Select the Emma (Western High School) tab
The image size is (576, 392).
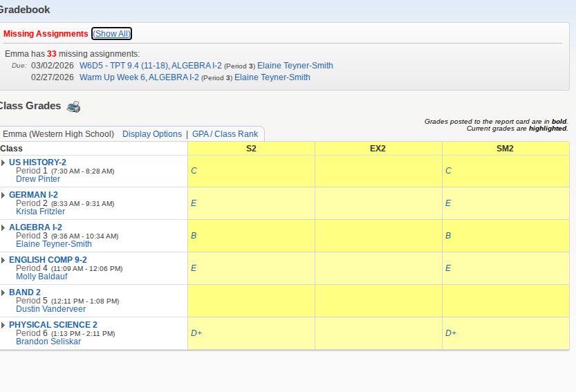(58, 134)
